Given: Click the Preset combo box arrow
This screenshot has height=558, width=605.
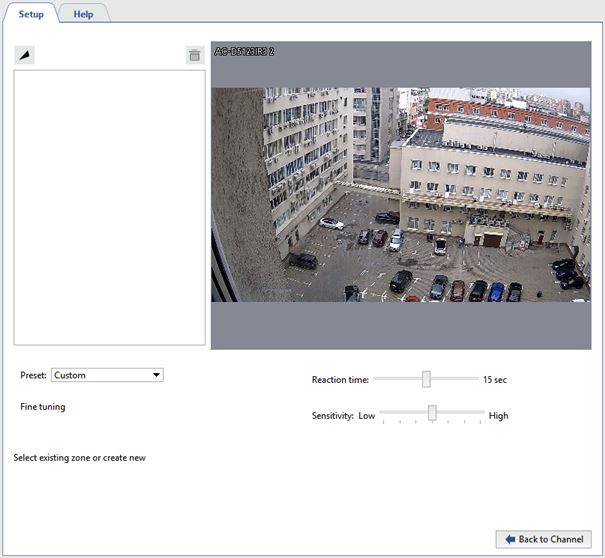Looking at the screenshot, I should [x=156, y=375].
